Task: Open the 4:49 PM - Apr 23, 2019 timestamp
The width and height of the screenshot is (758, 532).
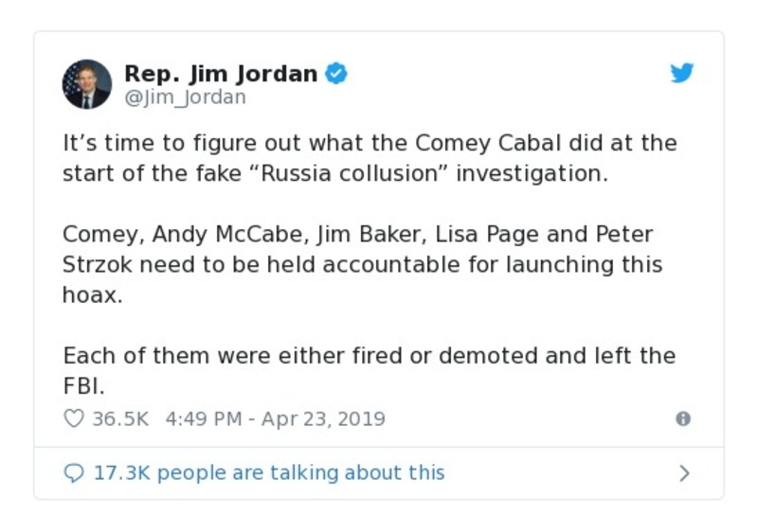Action: click(x=275, y=418)
